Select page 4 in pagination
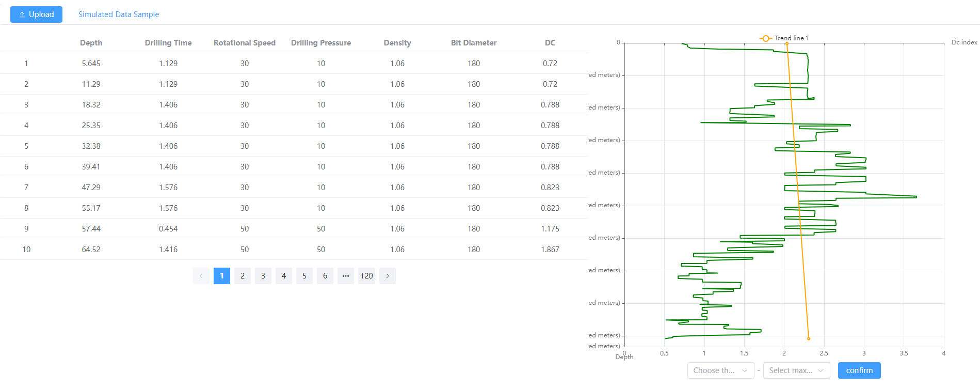Screen dimensions: 980x387 click(284, 276)
